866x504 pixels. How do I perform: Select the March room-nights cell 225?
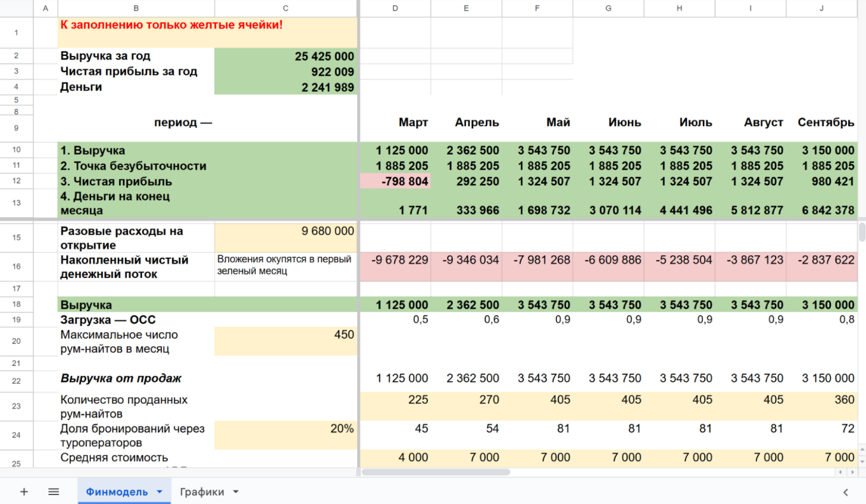tap(395, 407)
